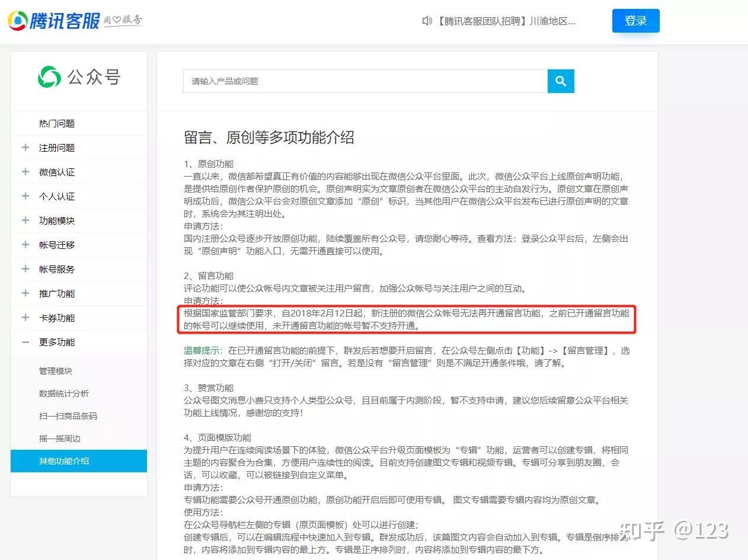Click the plus icon beside 帐号迁移
The image size is (748, 560).
(24, 245)
